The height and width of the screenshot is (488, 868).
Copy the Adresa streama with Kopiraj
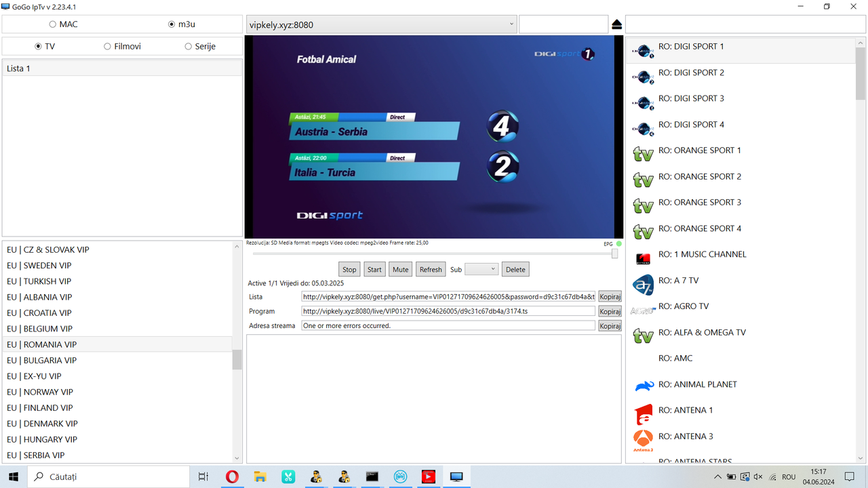coord(610,326)
